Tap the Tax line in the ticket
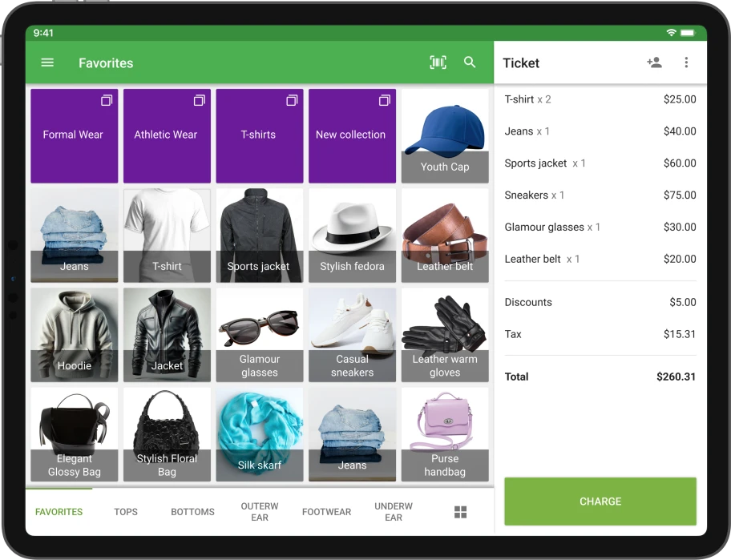Image resolution: width=731 pixels, height=560 pixels. (x=600, y=334)
